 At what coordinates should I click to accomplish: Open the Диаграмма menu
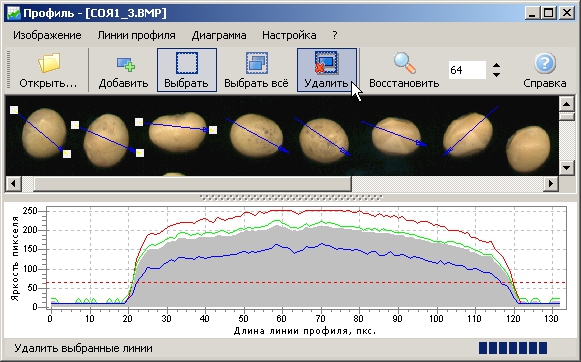tap(219, 35)
